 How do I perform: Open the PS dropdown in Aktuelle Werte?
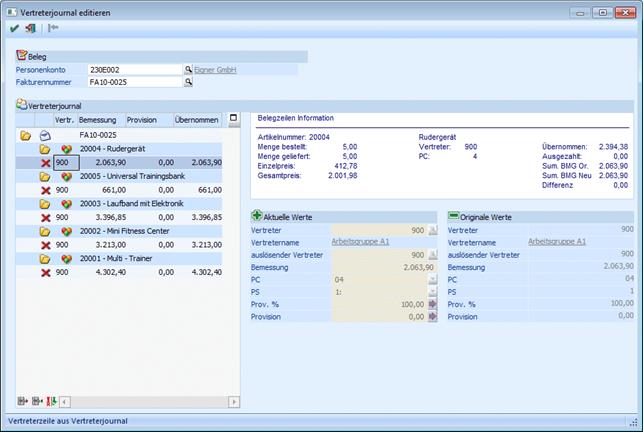tap(433, 291)
